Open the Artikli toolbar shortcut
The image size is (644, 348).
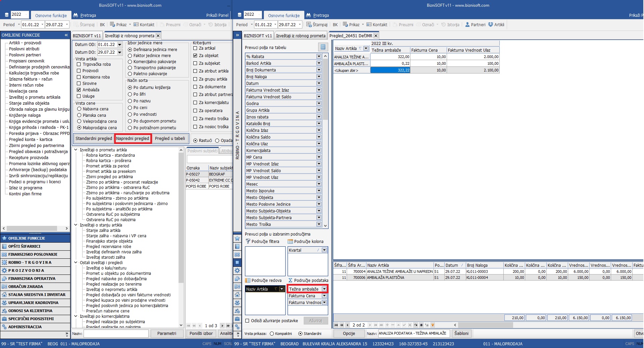[496, 24]
